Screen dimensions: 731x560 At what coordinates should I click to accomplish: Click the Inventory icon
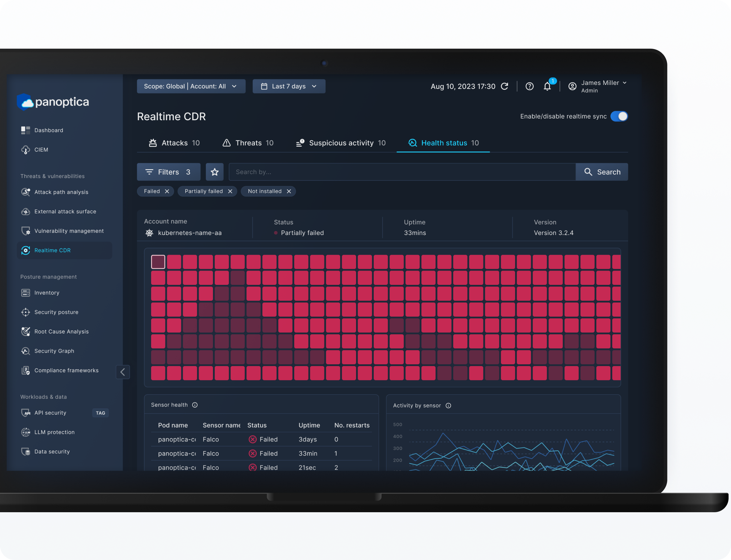[x=26, y=293]
